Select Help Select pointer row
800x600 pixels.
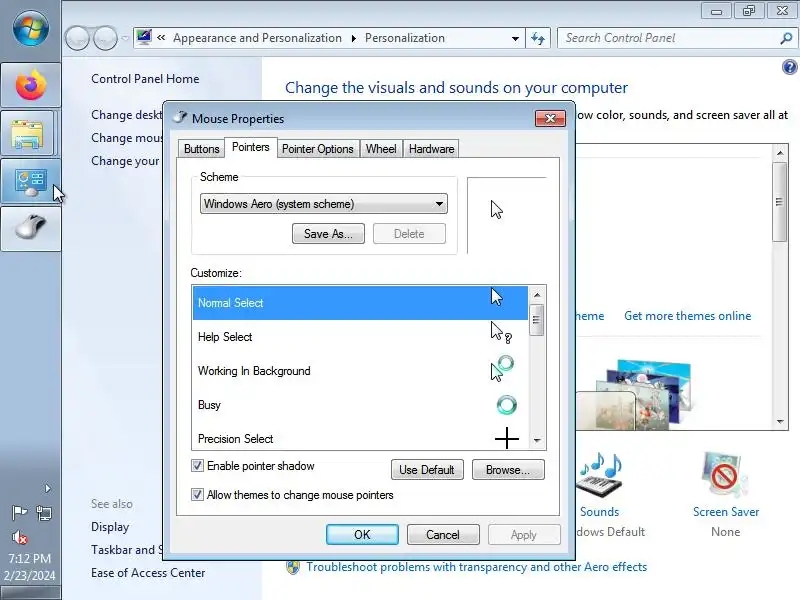coord(360,337)
